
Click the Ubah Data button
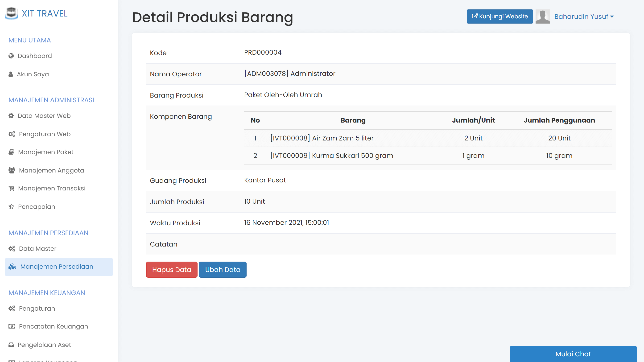[223, 270]
